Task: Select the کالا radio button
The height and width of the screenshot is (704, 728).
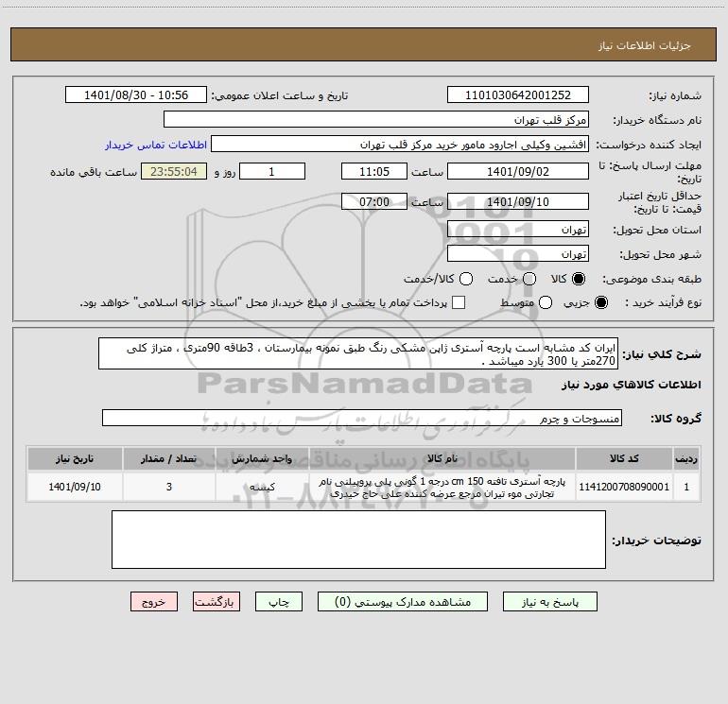Action: pyautogui.click(x=579, y=279)
